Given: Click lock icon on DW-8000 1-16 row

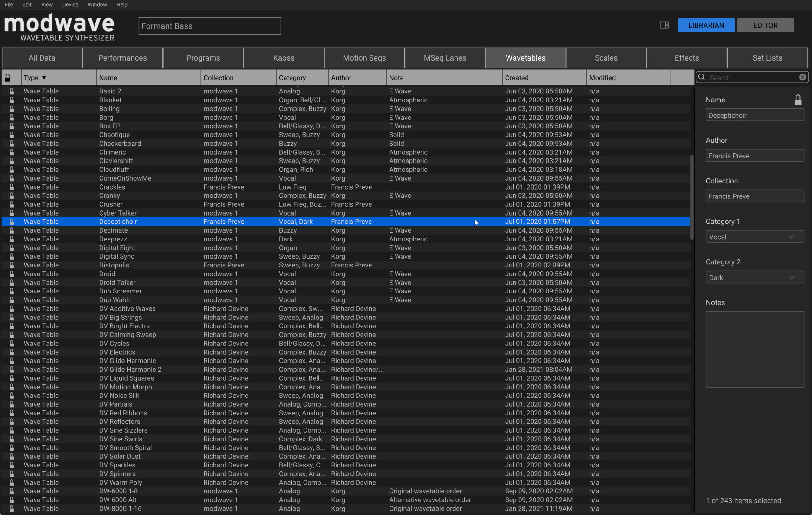Looking at the screenshot, I should 11,509.
